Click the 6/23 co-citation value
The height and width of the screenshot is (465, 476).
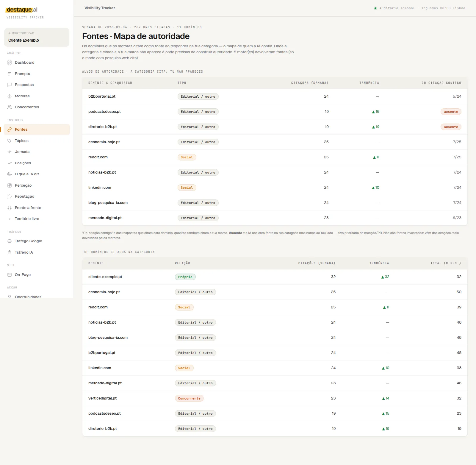pos(457,218)
